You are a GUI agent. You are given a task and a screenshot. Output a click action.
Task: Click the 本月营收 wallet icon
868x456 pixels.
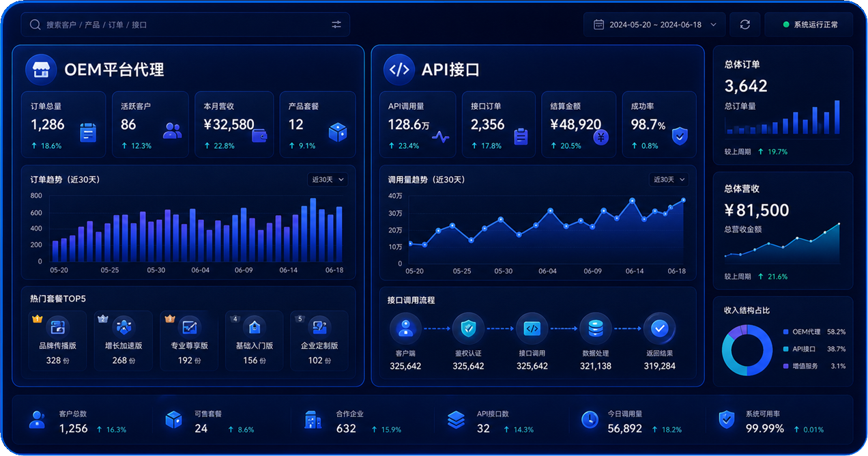[x=259, y=134]
